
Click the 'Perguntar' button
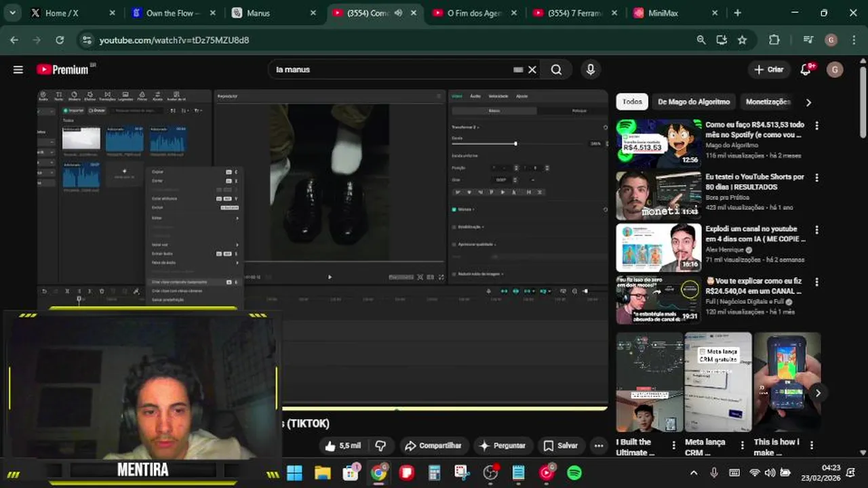pos(502,445)
